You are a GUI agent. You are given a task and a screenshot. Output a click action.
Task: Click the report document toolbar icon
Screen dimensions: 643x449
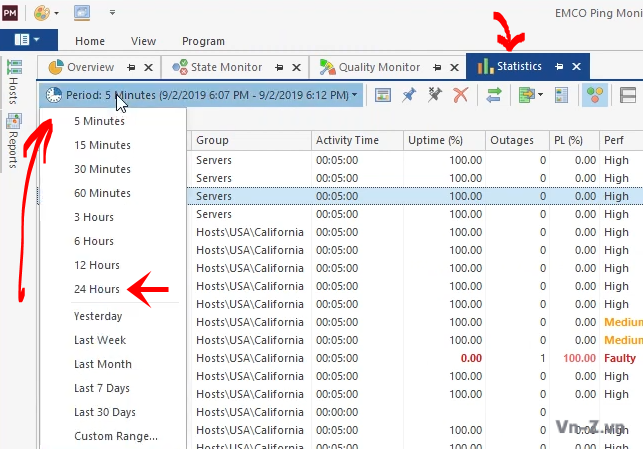pos(561,95)
